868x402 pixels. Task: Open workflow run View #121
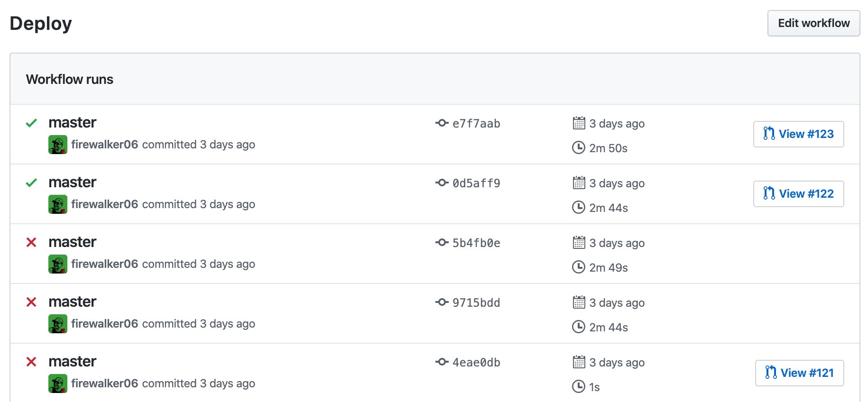[x=799, y=373]
